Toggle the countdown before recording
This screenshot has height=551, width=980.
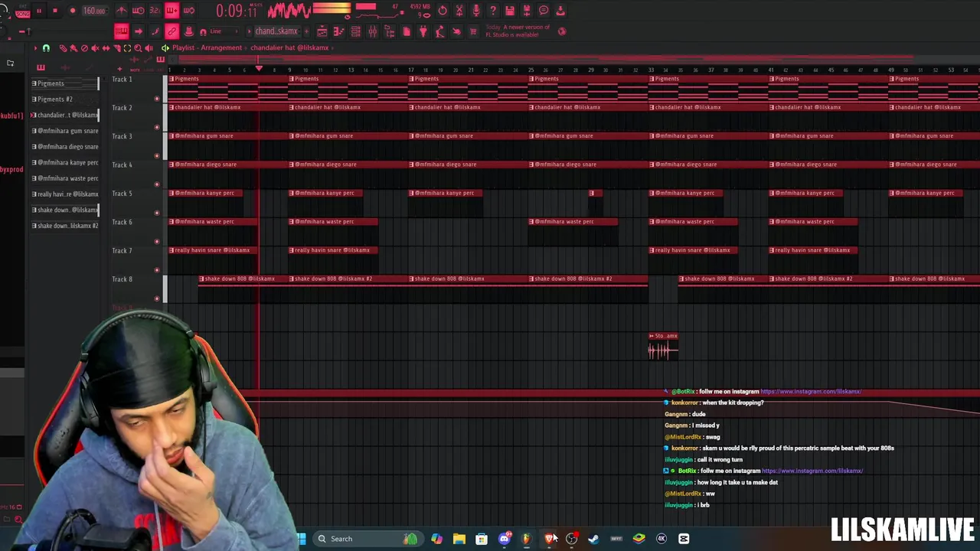click(155, 11)
